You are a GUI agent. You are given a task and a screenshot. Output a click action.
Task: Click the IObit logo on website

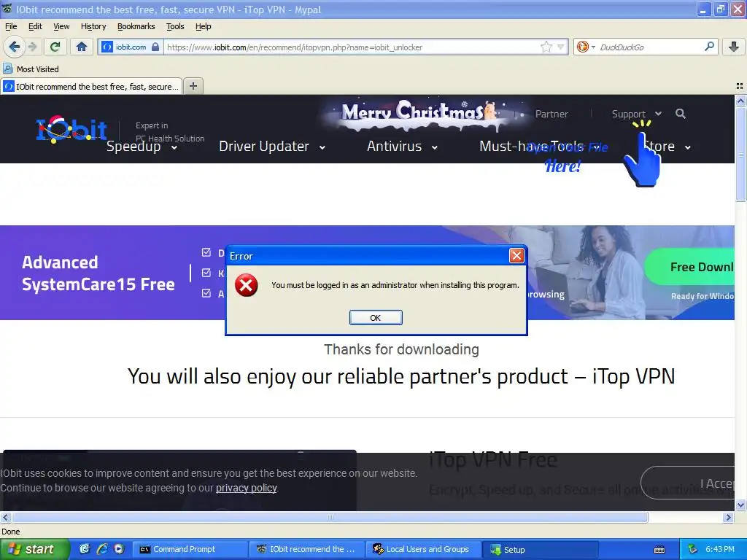71,130
